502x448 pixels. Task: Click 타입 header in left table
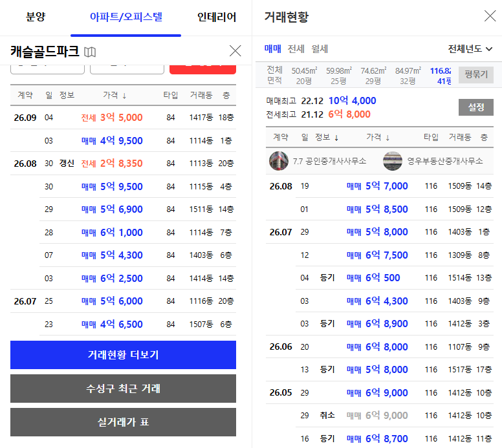pyautogui.click(x=171, y=95)
